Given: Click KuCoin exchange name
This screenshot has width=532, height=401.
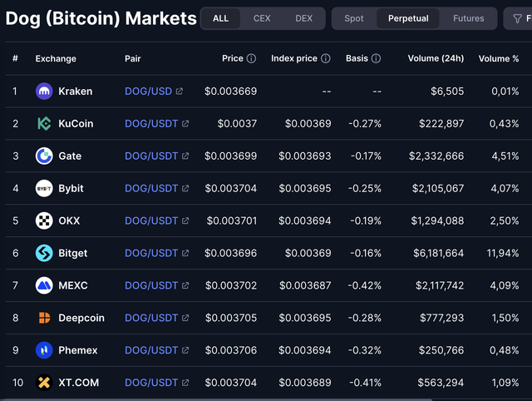Looking at the screenshot, I should pos(76,124).
